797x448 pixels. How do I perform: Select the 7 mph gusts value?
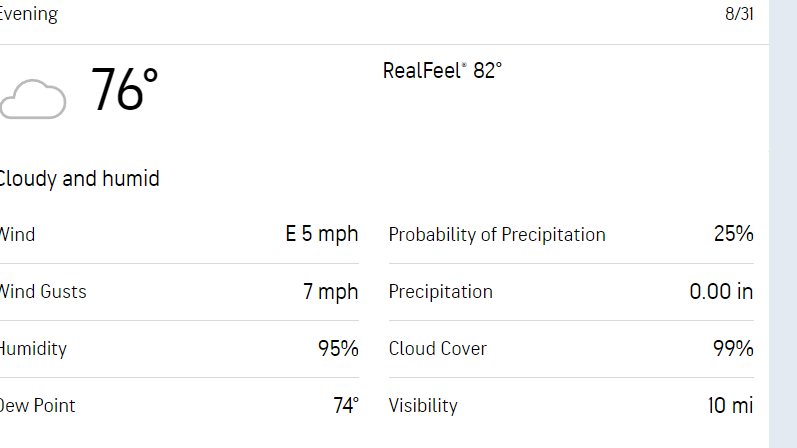point(330,292)
